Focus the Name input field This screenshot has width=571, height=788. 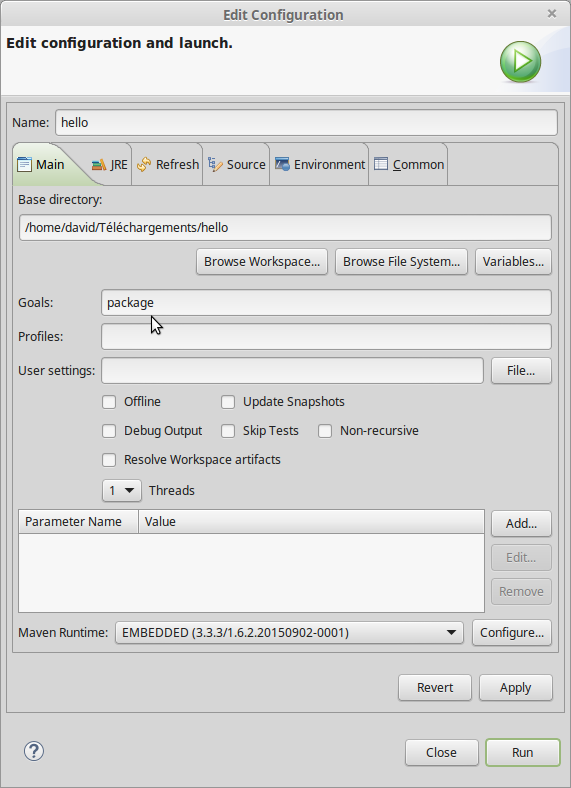[306, 123]
